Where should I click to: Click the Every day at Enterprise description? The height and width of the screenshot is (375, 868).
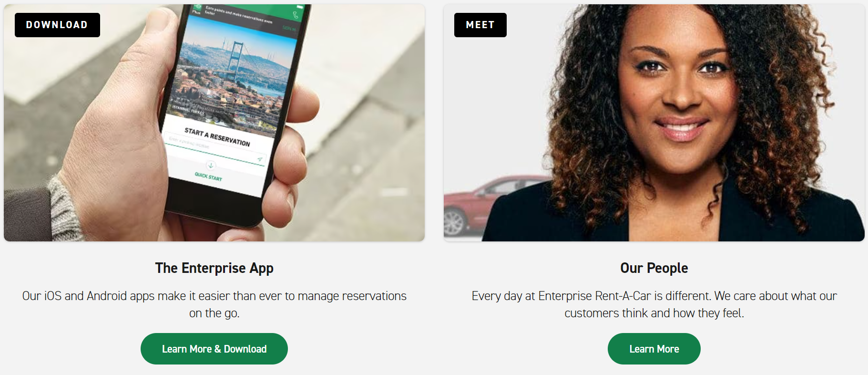click(x=654, y=304)
